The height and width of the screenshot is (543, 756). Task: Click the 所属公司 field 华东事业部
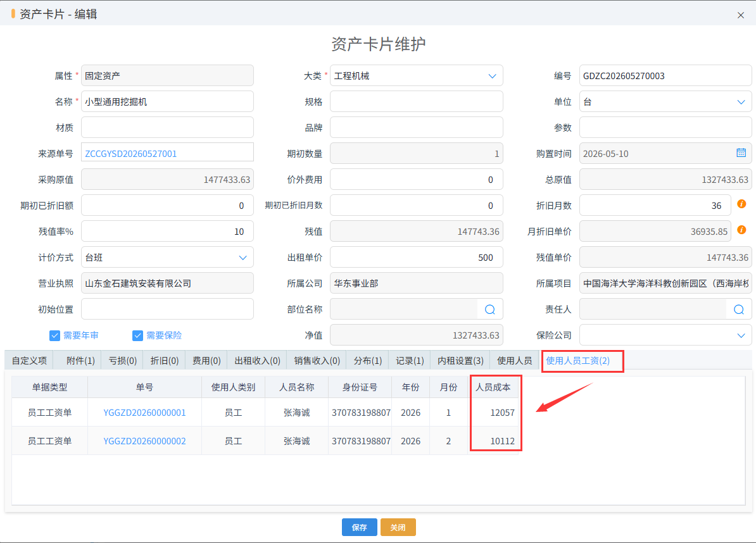pyautogui.click(x=417, y=284)
